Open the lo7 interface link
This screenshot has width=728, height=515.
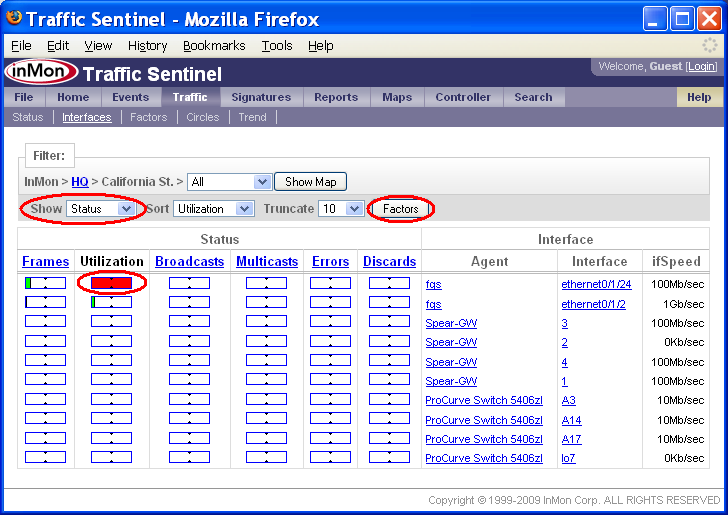[x=568, y=458]
